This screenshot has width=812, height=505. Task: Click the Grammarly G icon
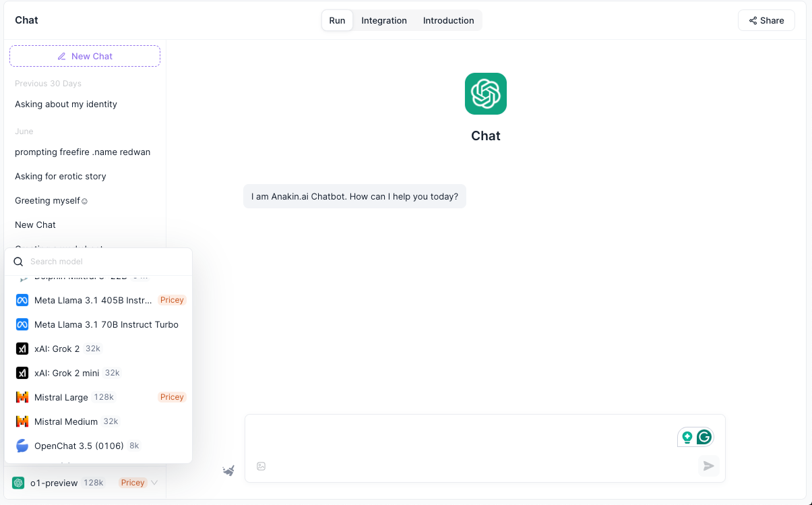pyautogui.click(x=704, y=437)
